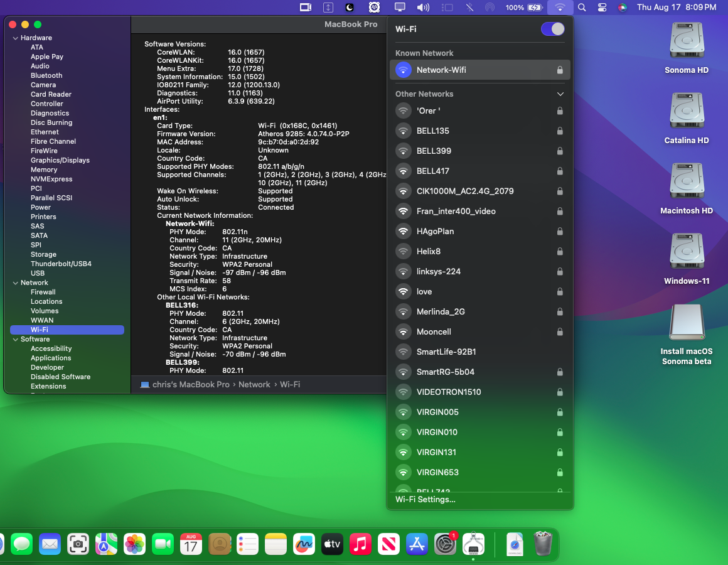Launch Siri from menu bar

point(622,7)
